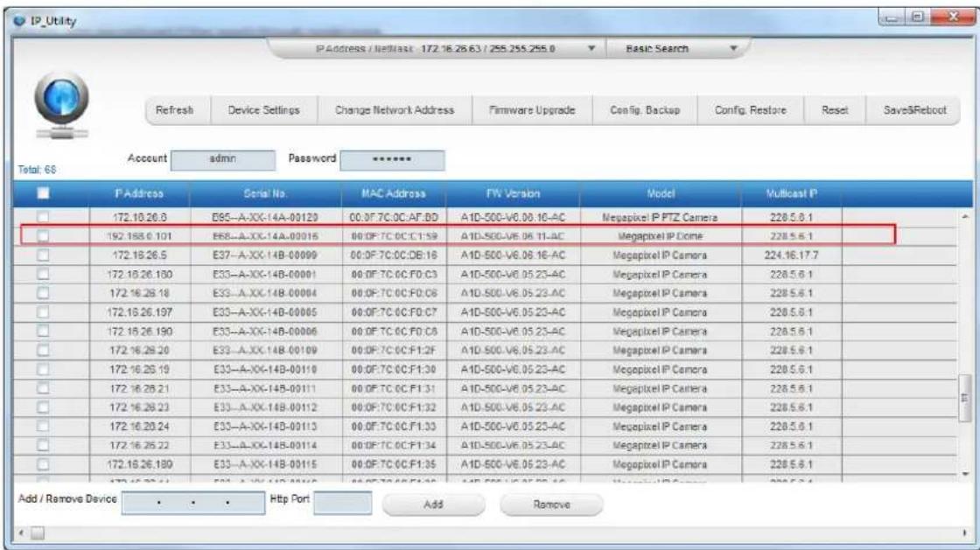Check the box for 172.16.26.23 row
Screen dimensions: 980x550
[x=43, y=407]
